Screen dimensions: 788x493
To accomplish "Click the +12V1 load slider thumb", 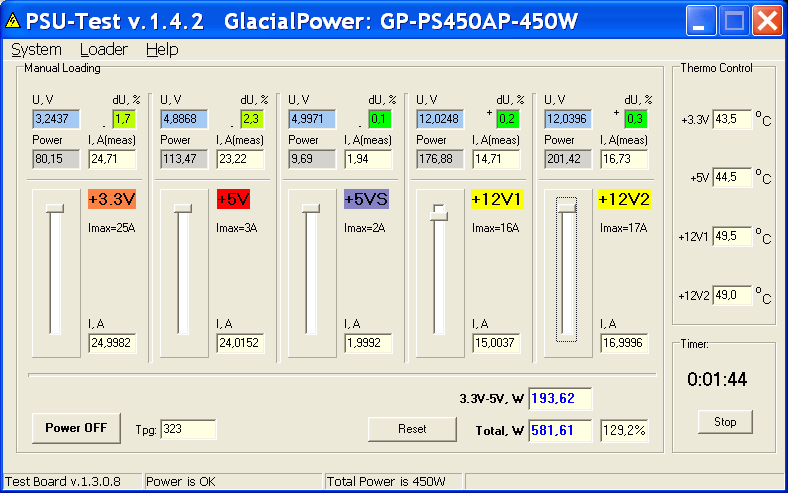I will [x=439, y=216].
